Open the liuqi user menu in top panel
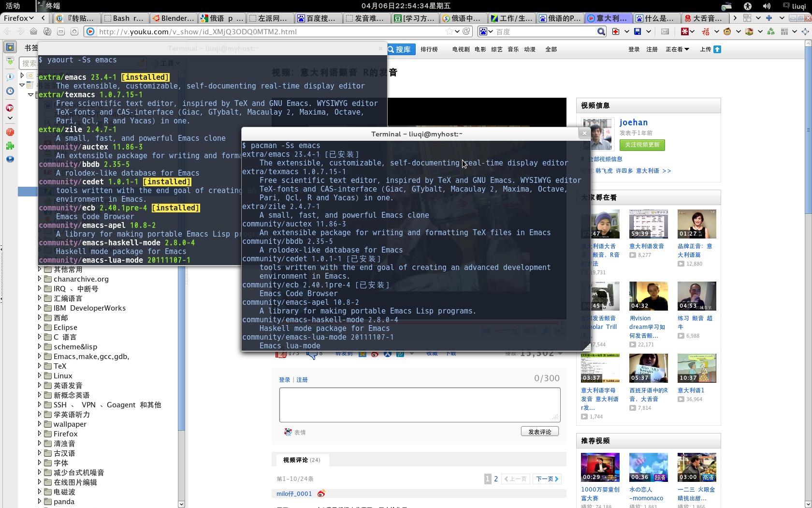Viewport: 812px width, 508px height. coord(794,6)
